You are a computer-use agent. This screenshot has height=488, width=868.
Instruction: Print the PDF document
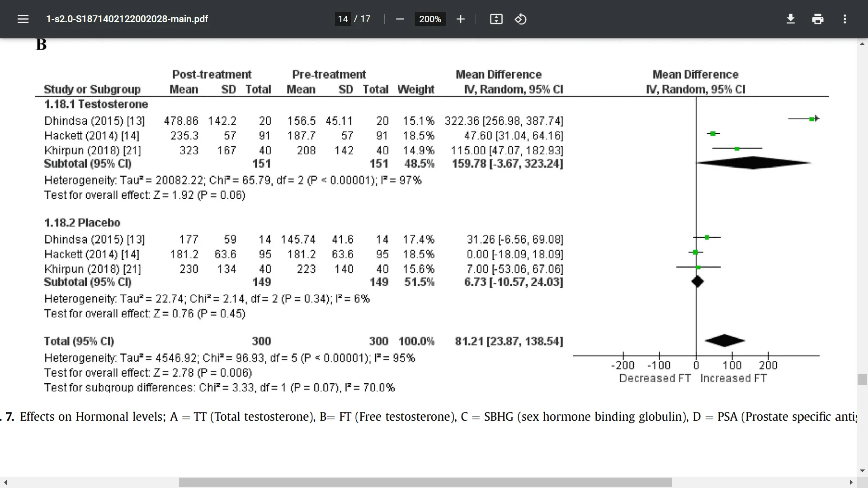[817, 19]
